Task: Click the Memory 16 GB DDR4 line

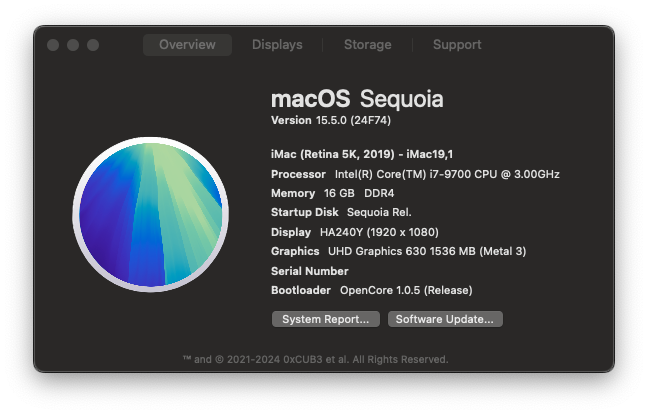Action: [333, 193]
